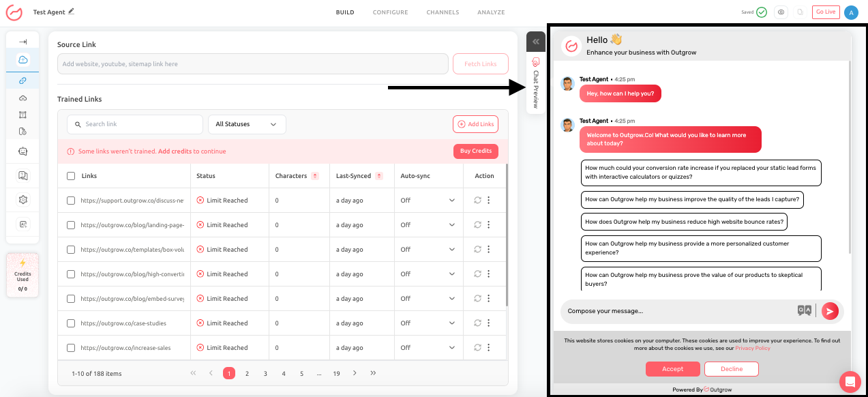Click the preview eye icon in header
868x397 pixels.
781,12
